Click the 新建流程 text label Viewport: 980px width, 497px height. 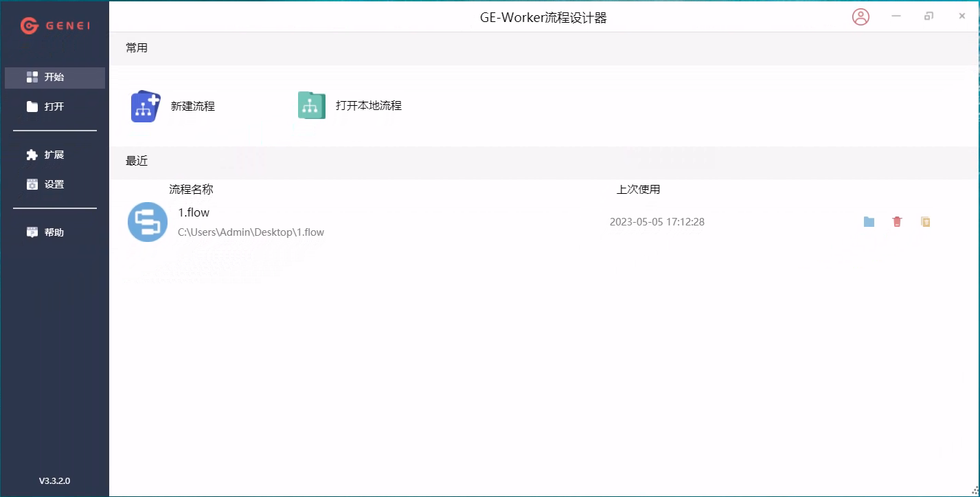(x=193, y=107)
